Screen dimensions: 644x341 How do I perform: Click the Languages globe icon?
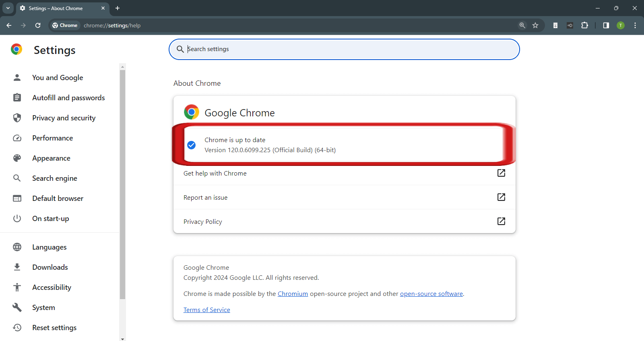tap(17, 247)
